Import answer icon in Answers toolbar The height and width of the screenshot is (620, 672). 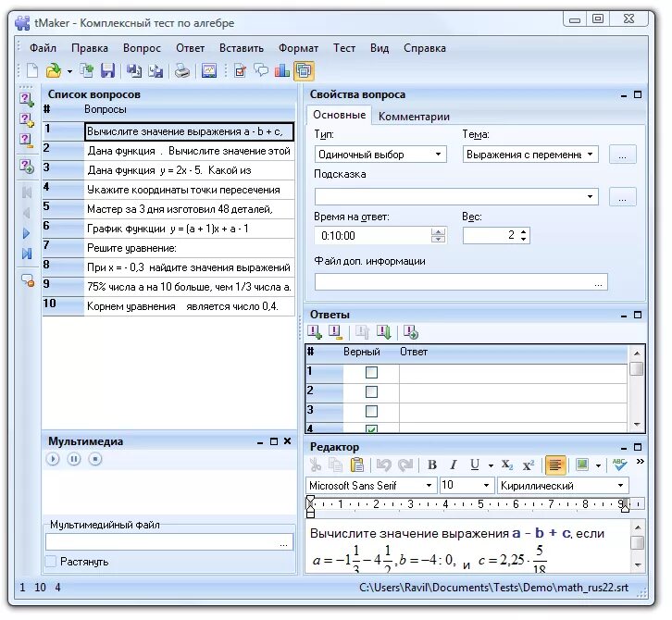[x=411, y=332]
